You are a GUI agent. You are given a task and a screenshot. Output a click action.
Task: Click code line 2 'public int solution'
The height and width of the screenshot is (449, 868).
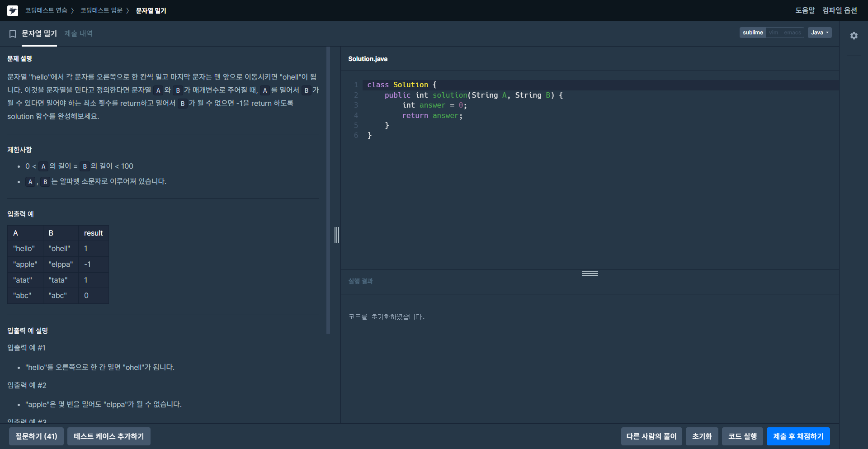(x=474, y=95)
